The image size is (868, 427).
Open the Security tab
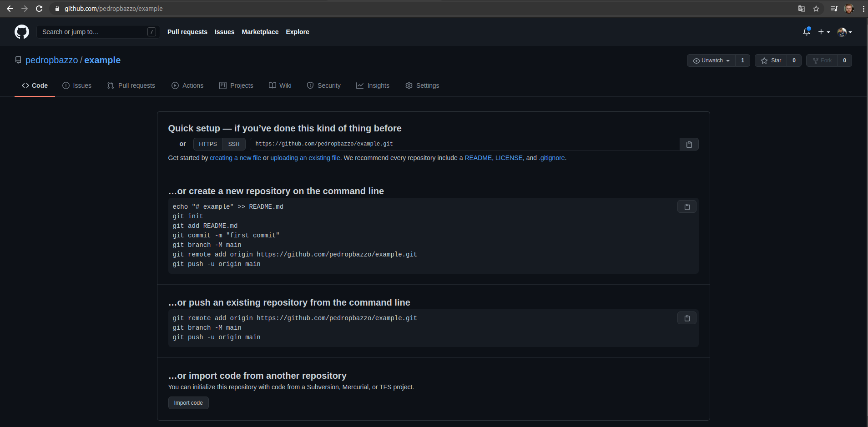(323, 85)
